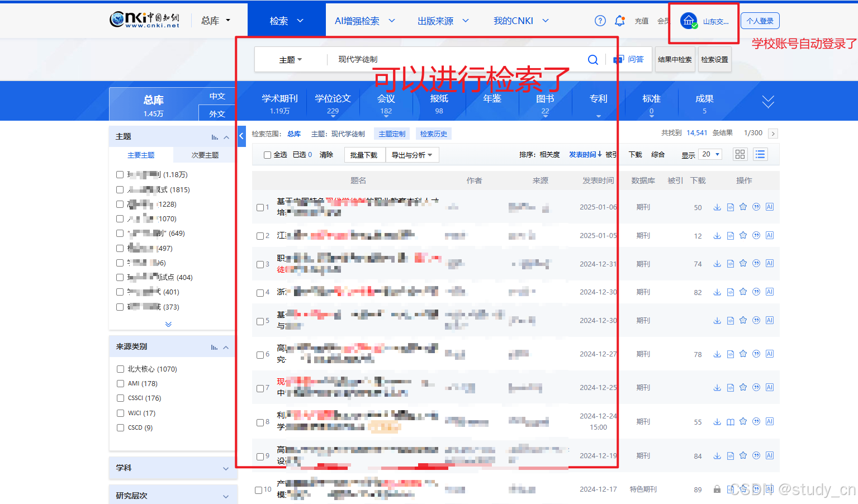The height and width of the screenshot is (504, 858).
Task: Open HTML reading for result row 6
Action: 730,354
